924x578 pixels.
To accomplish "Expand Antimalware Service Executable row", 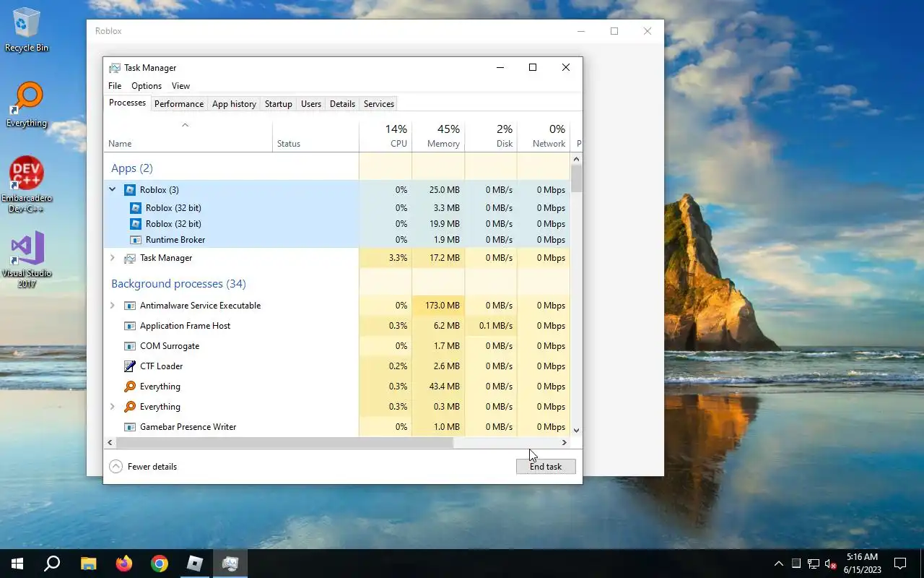I will [x=112, y=306].
